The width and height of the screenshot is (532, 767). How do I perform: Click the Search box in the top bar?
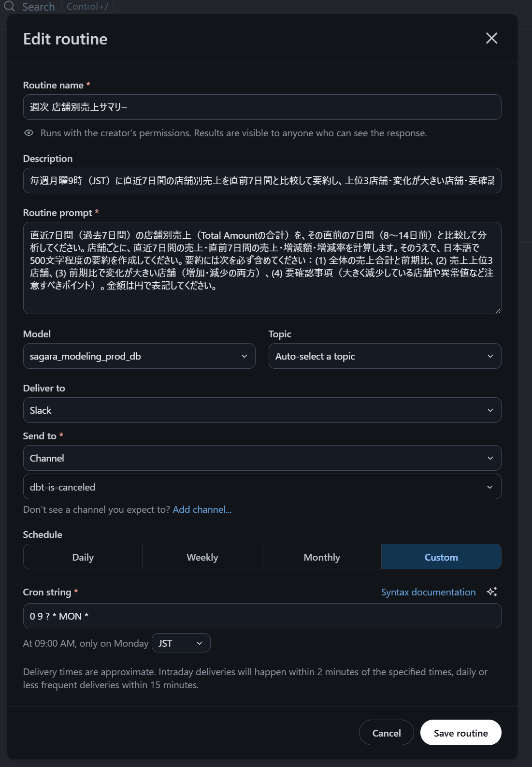click(x=38, y=7)
